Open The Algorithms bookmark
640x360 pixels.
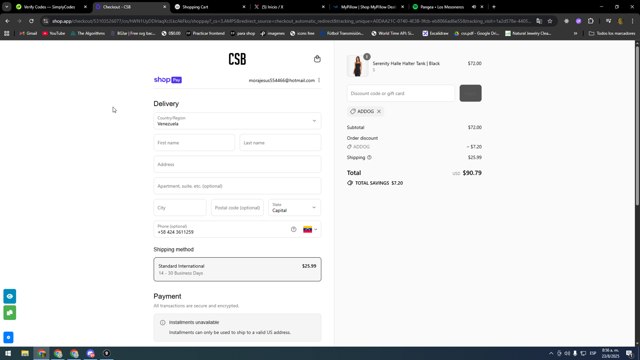(87, 33)
